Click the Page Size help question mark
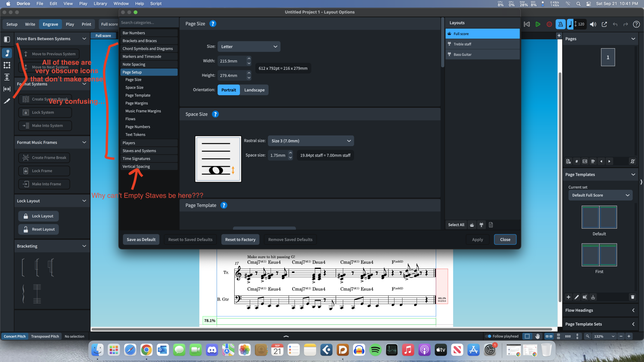644x362 pixels. (x=213, y=24)
